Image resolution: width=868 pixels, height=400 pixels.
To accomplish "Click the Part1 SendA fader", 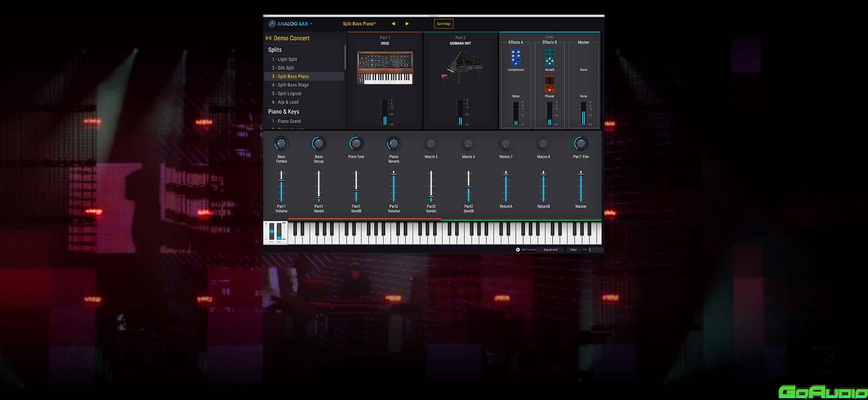I will click(319, 186).
